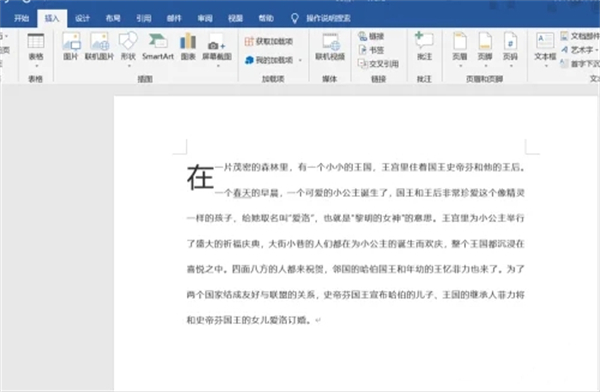Switch to the 视图 View tab

point(235,18)
